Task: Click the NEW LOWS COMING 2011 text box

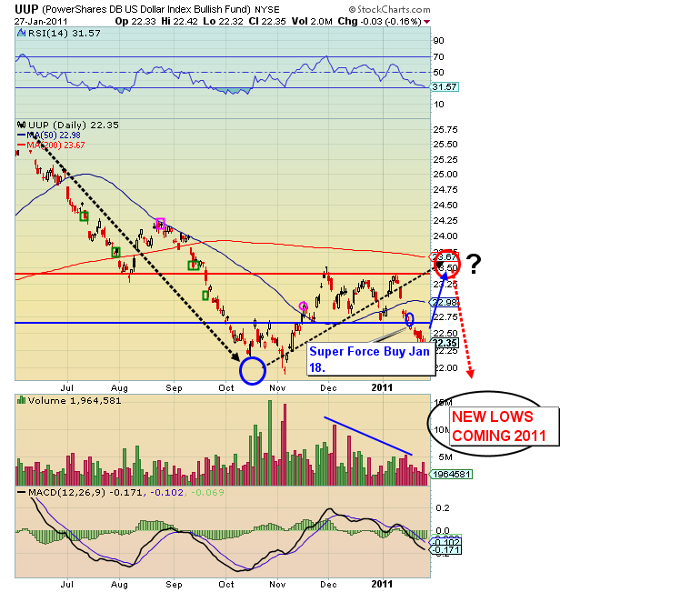Action: (x=505, y=426)
